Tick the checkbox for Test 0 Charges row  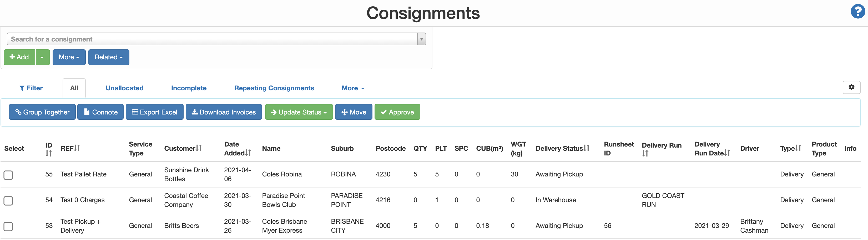(8, 201)
